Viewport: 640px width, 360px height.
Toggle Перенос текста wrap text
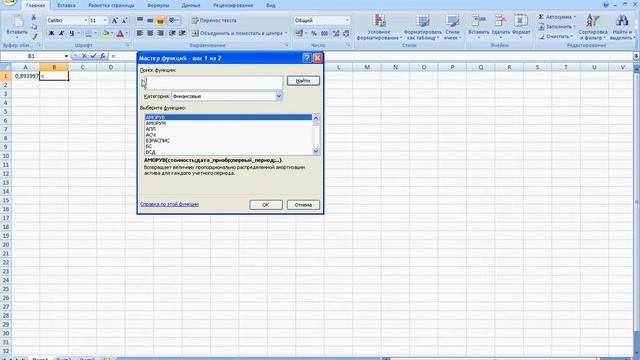215,20
